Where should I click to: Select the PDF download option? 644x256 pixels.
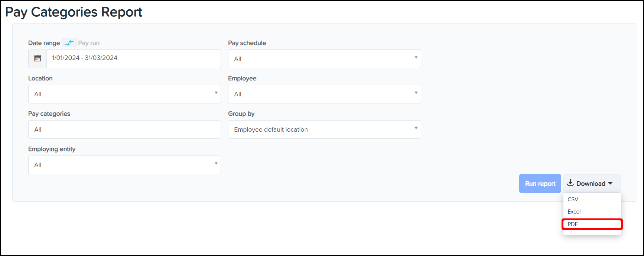point(573,224)
